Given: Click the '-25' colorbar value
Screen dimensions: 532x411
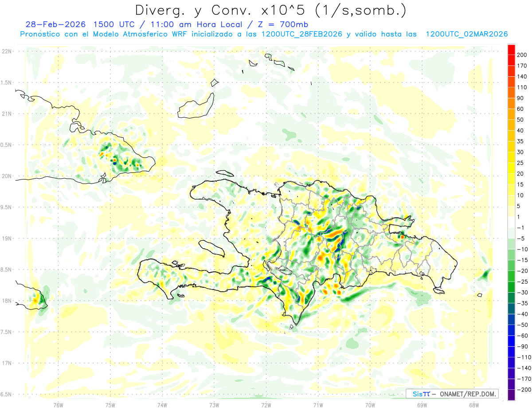Looking at the screenshot, I should (x=522, y=282).
